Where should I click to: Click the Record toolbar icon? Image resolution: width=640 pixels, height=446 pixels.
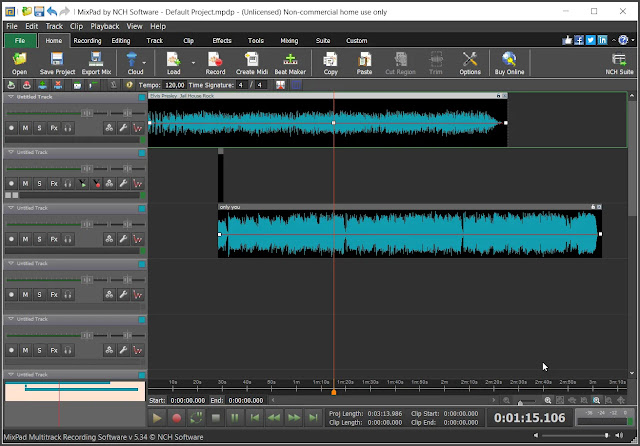coord(215,63)
